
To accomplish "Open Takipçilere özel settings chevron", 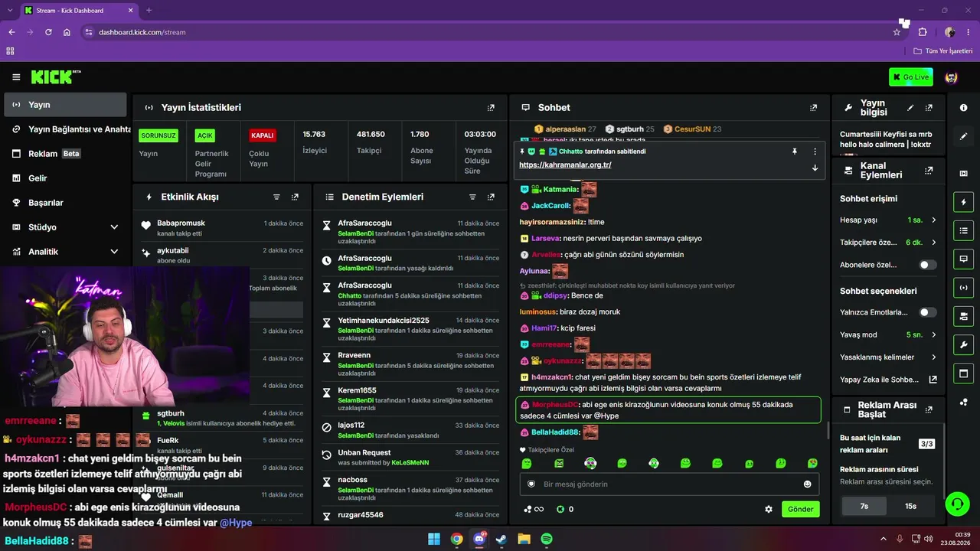I will point(933,243).
